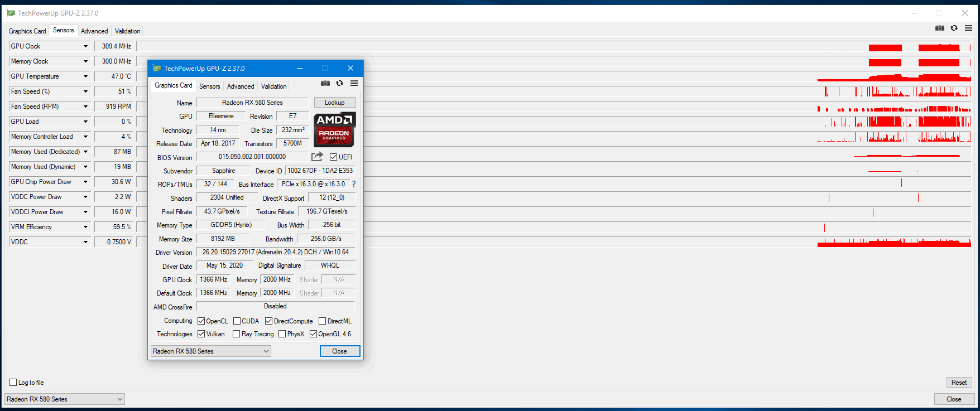
Task: Click Driver Version field
Action: (276, 252)
